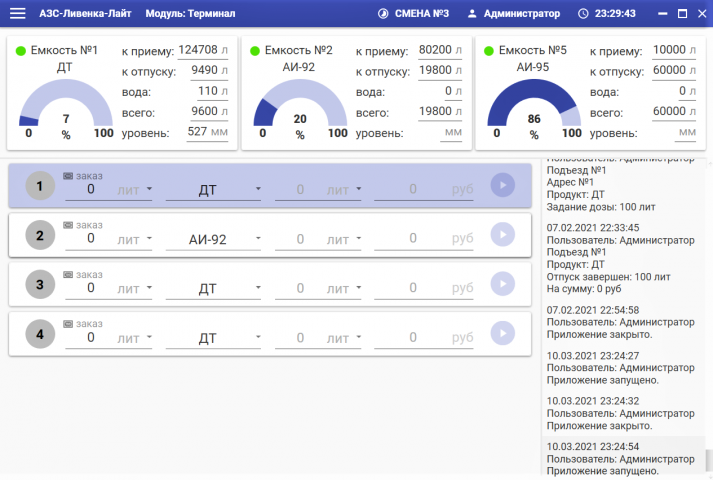The height and width of the screenshot is (480, 713).
Task: Click the user icon beside Администратор
Action: coord(472,14)
